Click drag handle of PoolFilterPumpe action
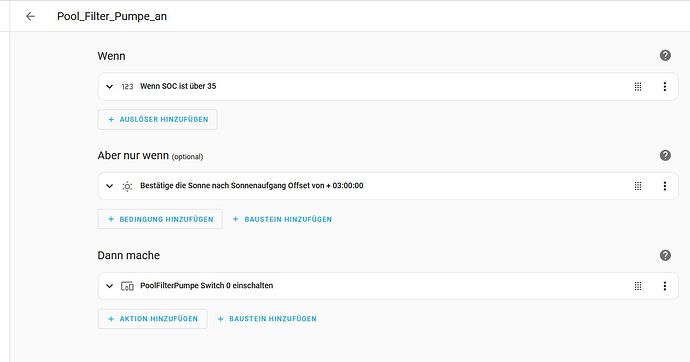 [x=638, y=286]
